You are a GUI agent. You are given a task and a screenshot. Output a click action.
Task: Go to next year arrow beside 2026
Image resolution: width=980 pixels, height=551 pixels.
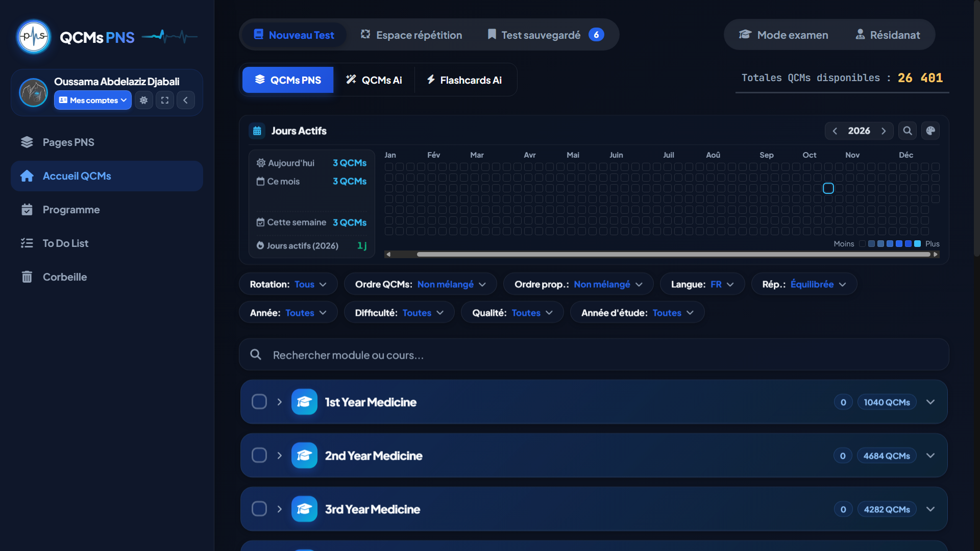(x=884, y=131)
